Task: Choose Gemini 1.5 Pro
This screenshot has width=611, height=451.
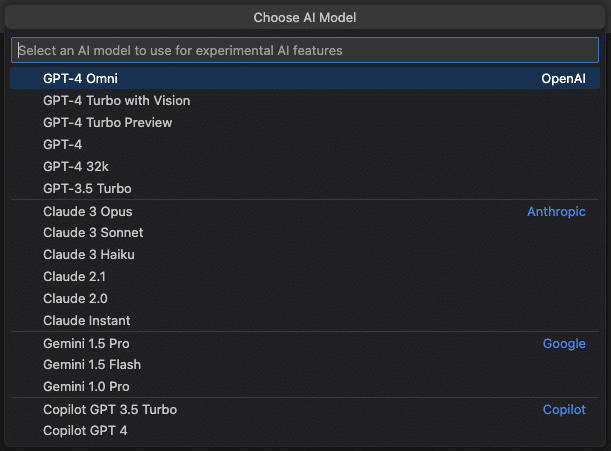Action: [305, 343]
